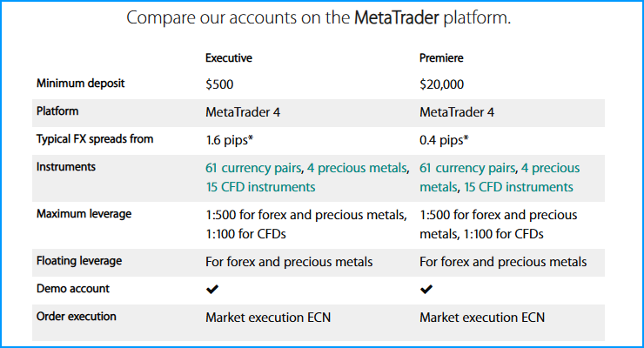This screenshot has width=644, height=348.
Task: Click the Minimum deposit row label
Action: tap(80, 84)
